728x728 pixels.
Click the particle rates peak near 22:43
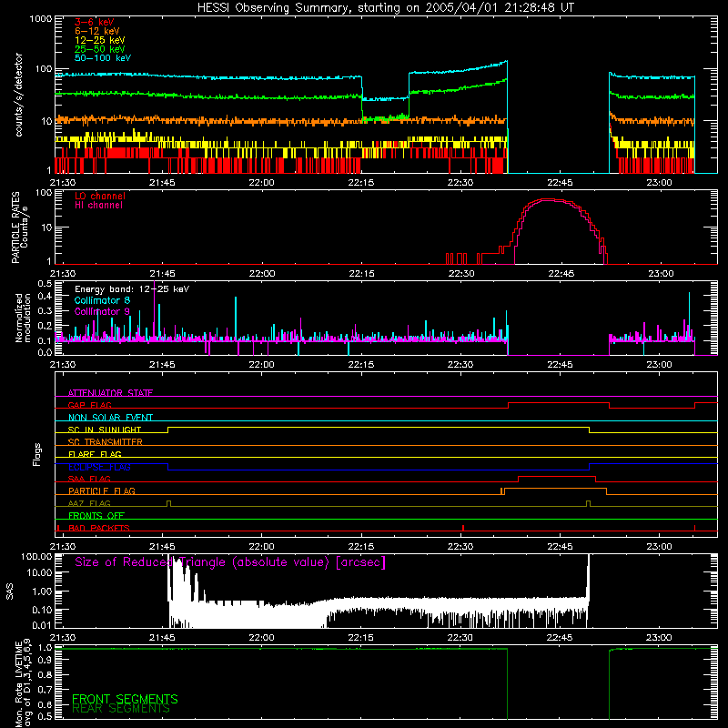pos(548,199)
